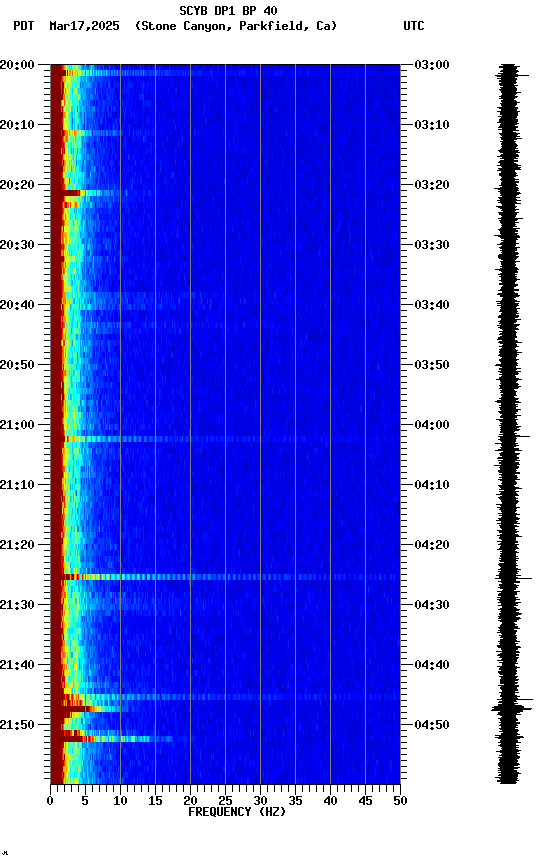The height and width of the screenshot is (864, 552).
Task: Click the 35 Hz frequency axis label
Action: coord(295,801)
